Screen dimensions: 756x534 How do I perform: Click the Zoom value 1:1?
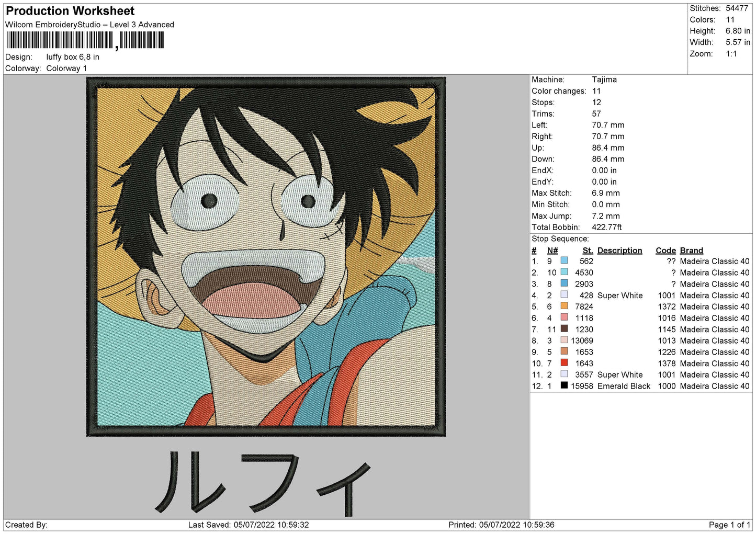731,54
